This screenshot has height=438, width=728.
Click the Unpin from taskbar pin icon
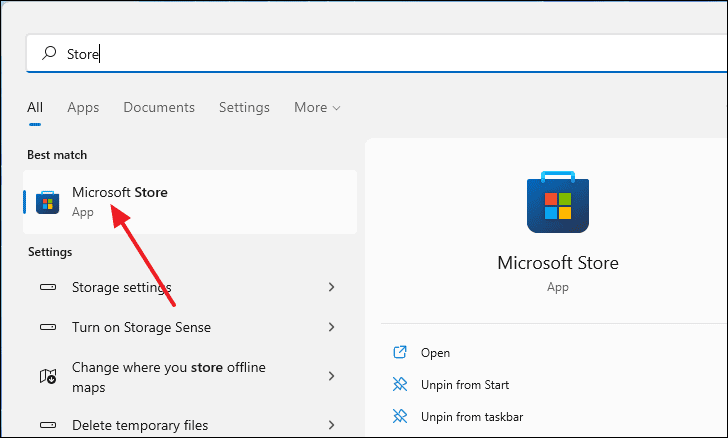click(400, 416)
